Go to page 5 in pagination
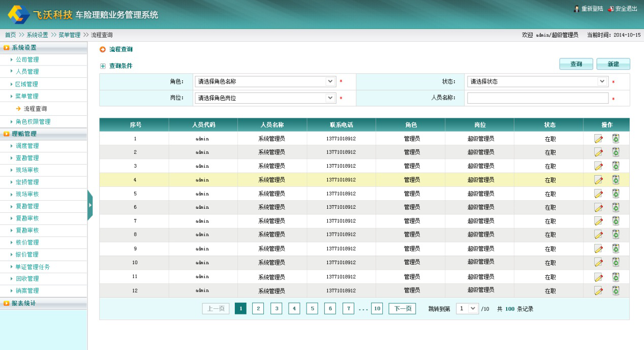This screenshot has height=350, width=644. point(312,308)
